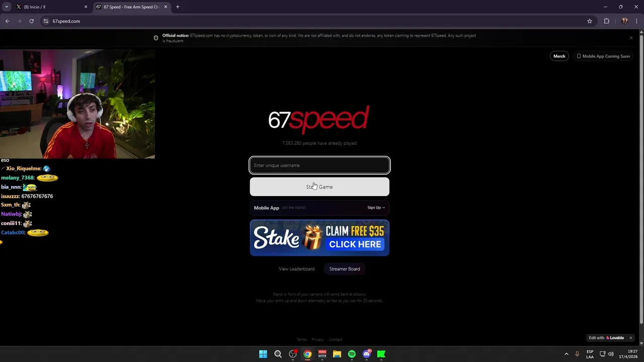Open the Kick app in taskbar
Image resolution: width=644 pixels, height=362 pixels.
(x=381, y=354)
